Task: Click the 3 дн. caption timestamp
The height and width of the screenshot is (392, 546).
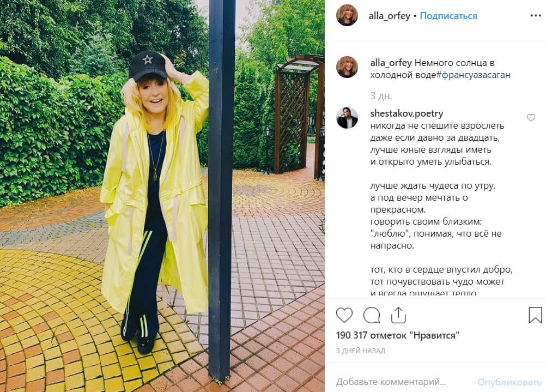Action: 381,96
